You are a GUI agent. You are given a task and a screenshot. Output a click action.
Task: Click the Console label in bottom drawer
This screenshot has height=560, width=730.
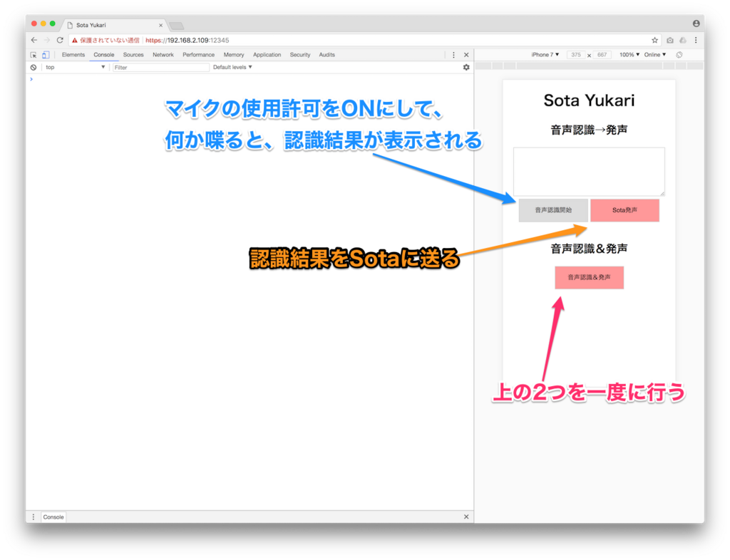[x=53, y=517]
